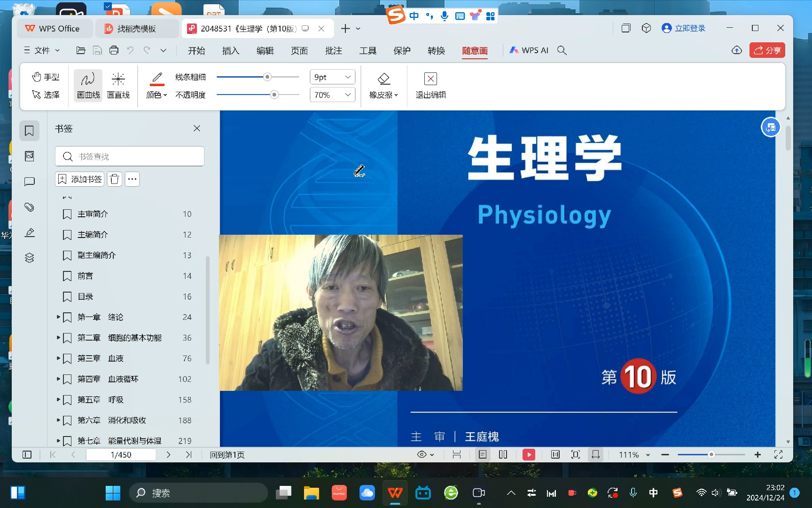Screen dimensions: 812x508
Task: Expand the 第一章 绪论 bookmark
Action: click(x=58, y=317)
